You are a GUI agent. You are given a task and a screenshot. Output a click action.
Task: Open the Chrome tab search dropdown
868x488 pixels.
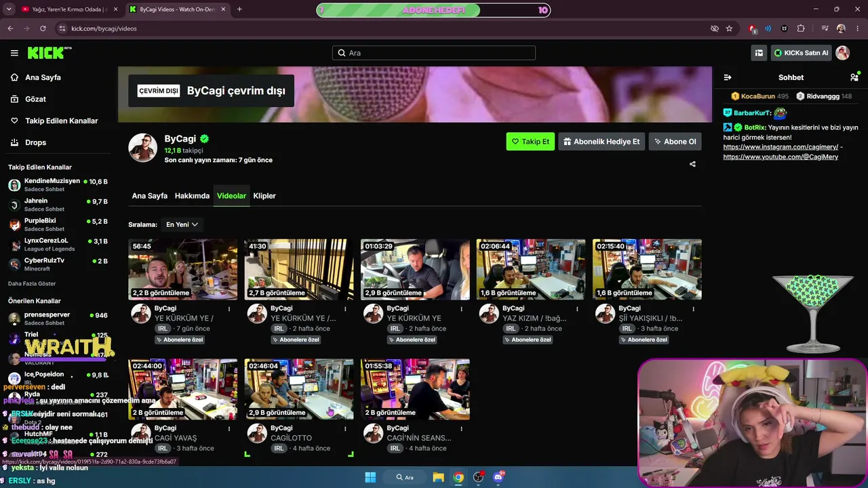click(9, 9)
